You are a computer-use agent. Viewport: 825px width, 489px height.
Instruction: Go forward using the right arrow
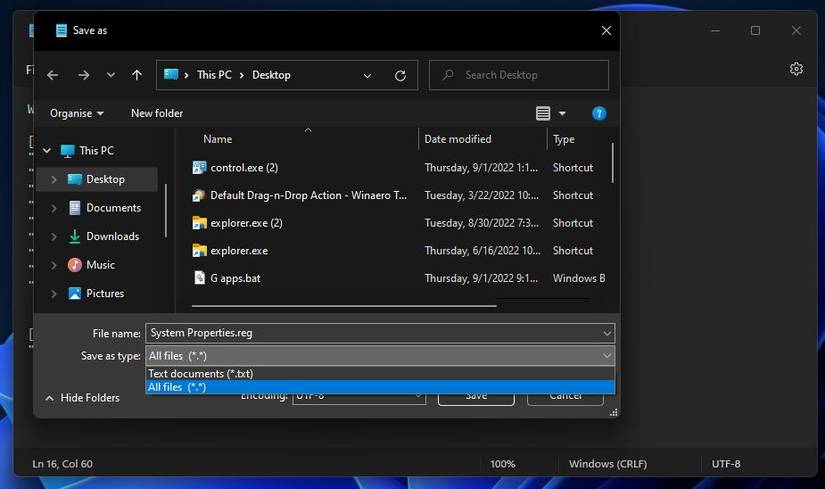click(84, 75)
